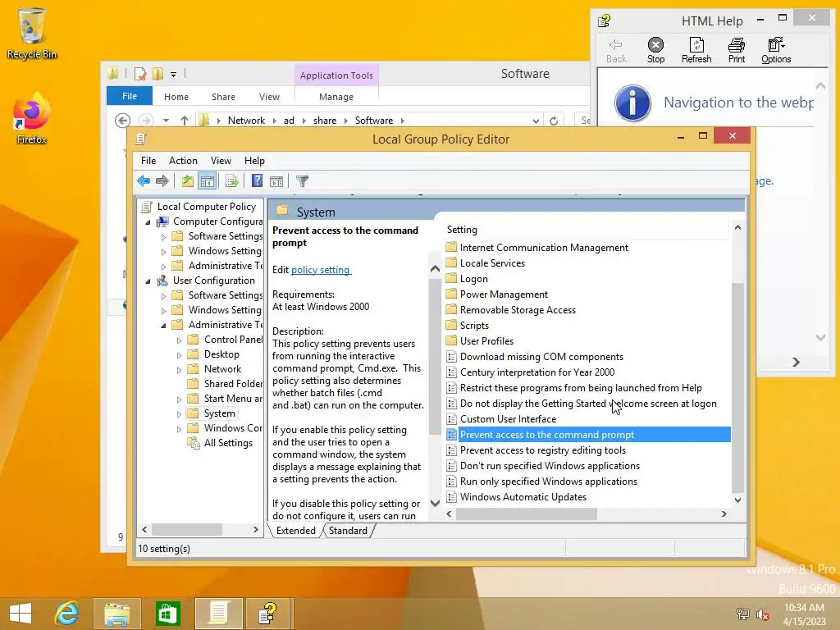Viewport: 840px width, 630px height.
Task: Click HTML Help taskbar icon
Action: point(269,614)
